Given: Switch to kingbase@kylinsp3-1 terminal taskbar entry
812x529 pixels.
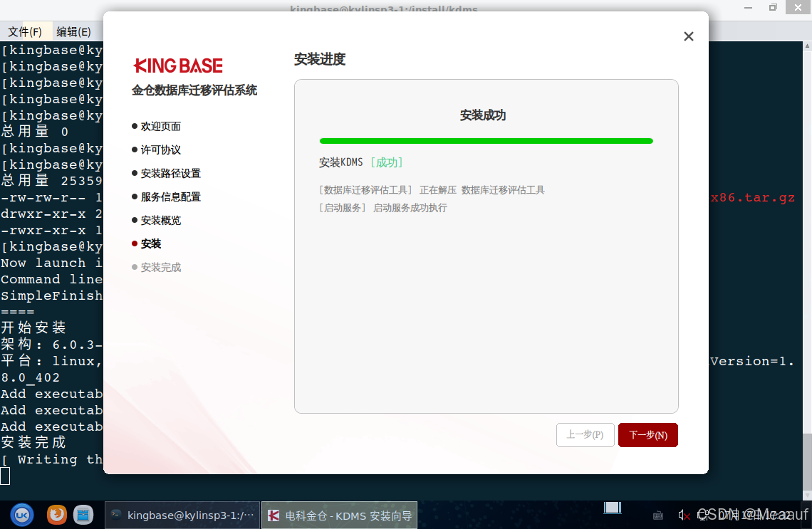Looking at the screenshot, I should tap(182, 515).
